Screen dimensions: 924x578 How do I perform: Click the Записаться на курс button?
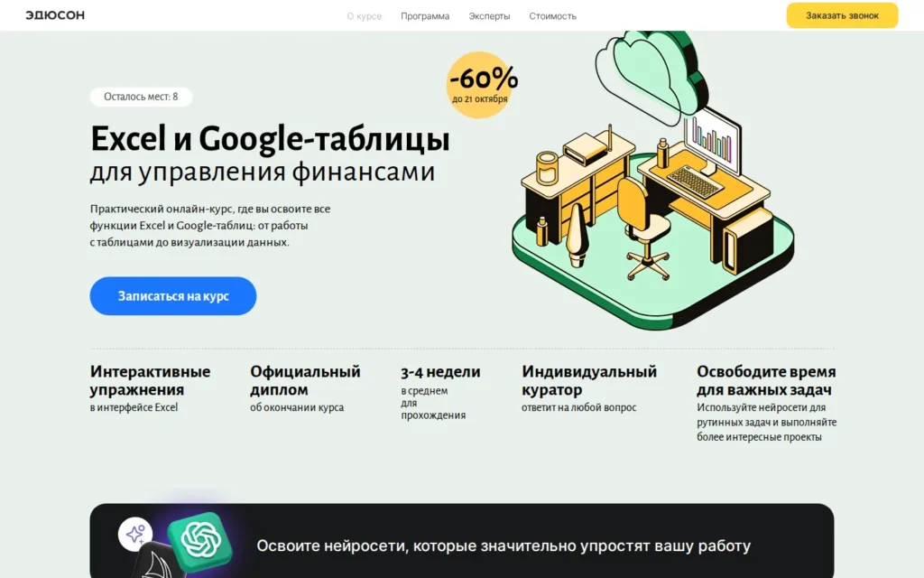[173, 296]
